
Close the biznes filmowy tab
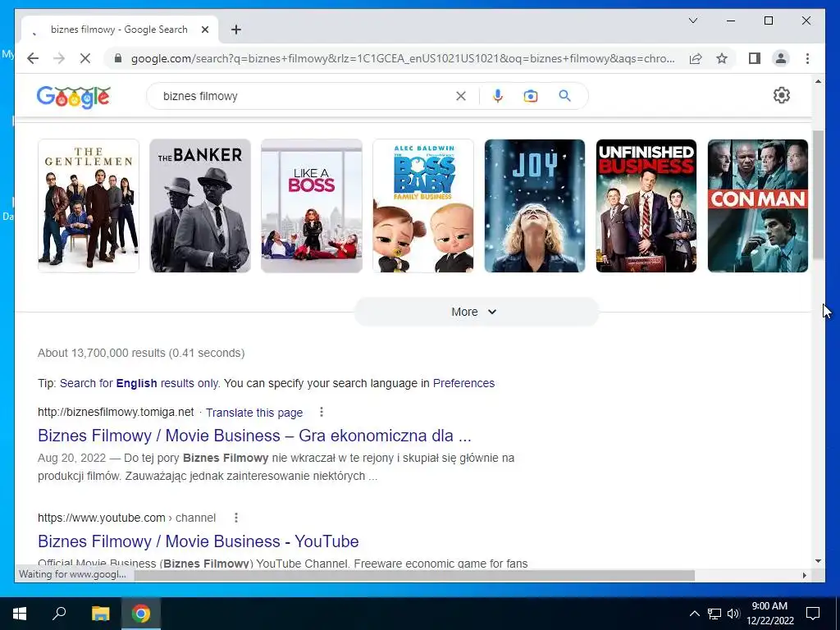point(204,30)
